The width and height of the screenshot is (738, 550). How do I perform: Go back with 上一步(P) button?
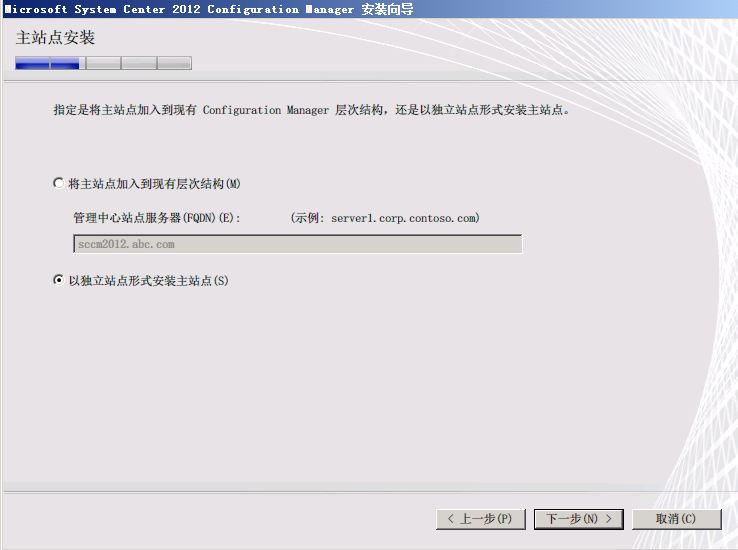click(x=481, y=519)
